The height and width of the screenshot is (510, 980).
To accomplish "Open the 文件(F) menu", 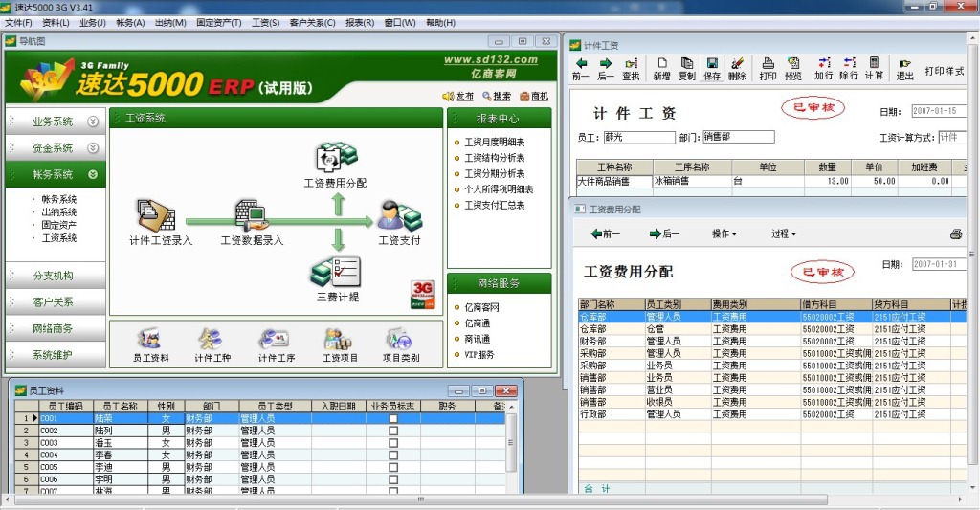I will click(18, 23).
